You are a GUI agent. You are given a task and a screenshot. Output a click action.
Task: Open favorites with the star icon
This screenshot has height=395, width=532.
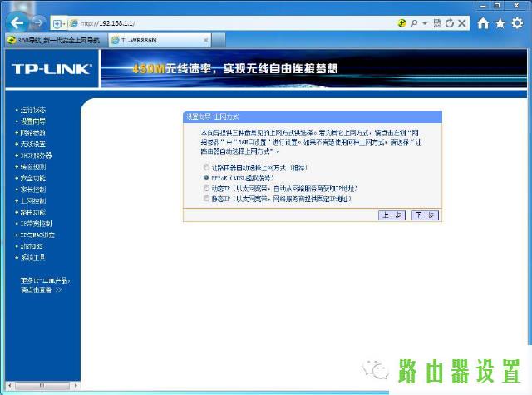tap(500, 23)
